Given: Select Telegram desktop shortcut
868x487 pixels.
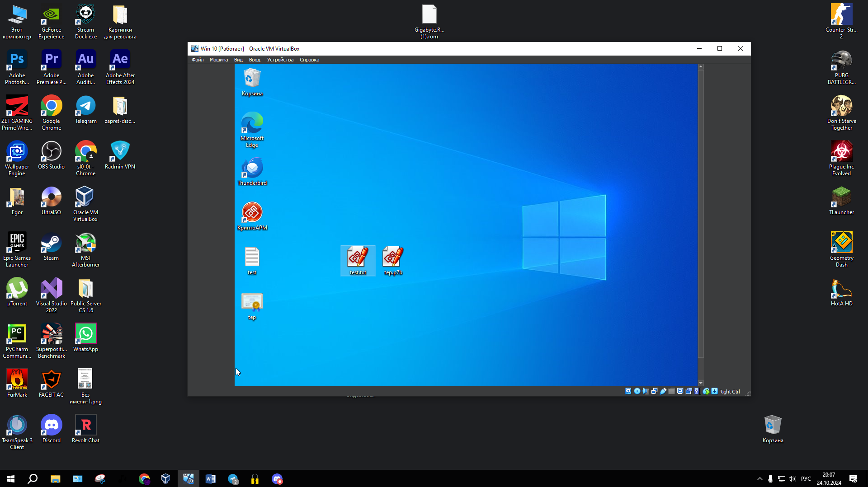Looking at the screenshot, I should tap(86, 110).
